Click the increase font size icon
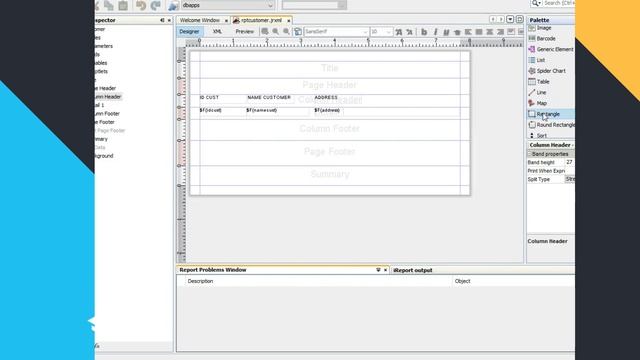Image resolution: width=640 pixels, height=360 pixels. [x=399, y=32]
